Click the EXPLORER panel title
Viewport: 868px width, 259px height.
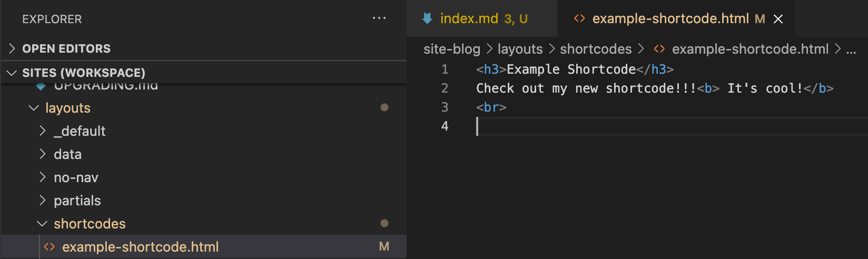pos(52,19)
